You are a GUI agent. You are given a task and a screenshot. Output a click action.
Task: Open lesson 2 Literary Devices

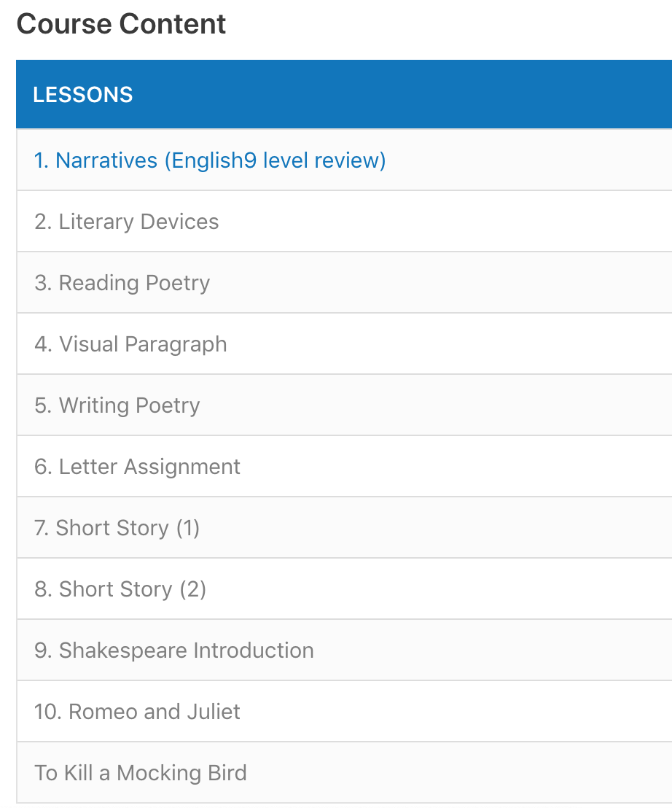(127, 222)
